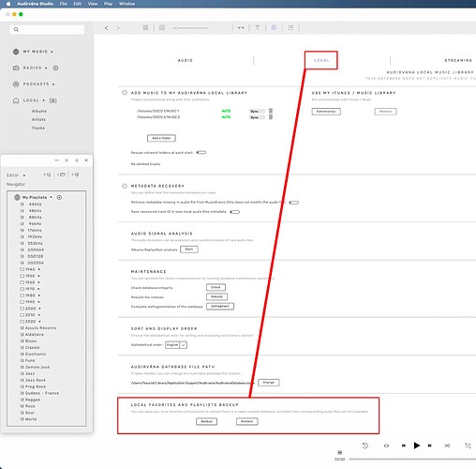This screenshot has width=476, height=469.
Task: Go forward with the right arrow
Action: 118,28
